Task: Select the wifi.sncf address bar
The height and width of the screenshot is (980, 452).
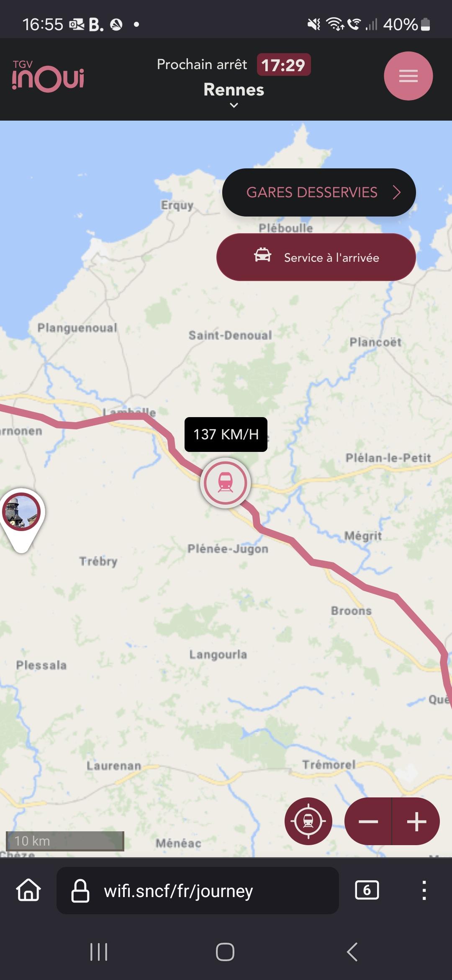Action: (198, 890)
